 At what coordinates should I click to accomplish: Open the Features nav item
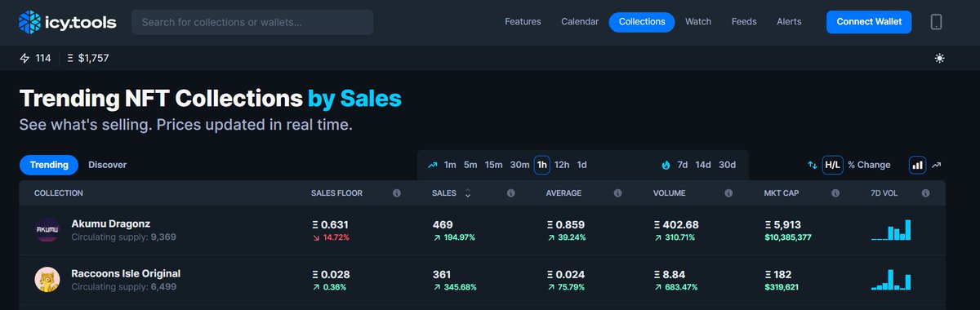click(x=523, y=22)
